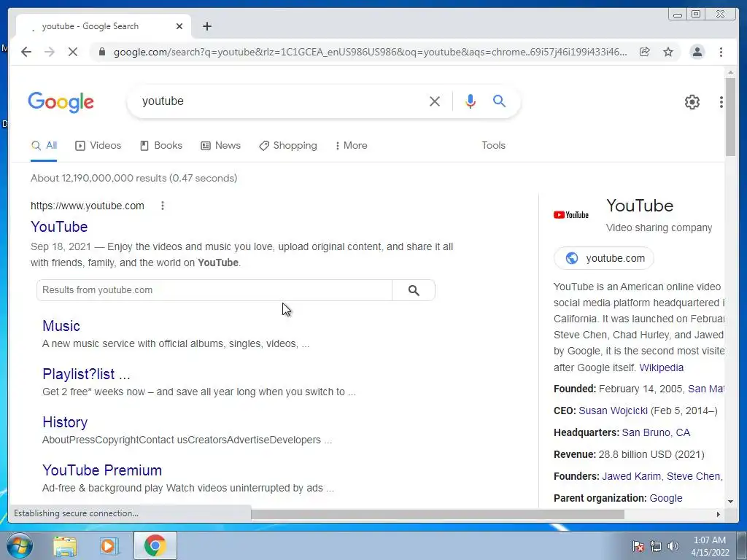Open Windows Explorer from the taskbar
Screen dimensions: 747x560
[x=65, y=546]
